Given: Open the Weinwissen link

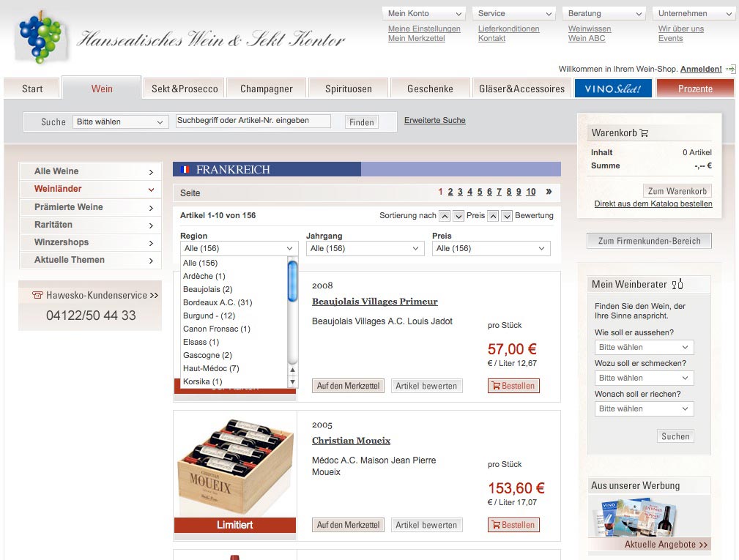Looking at the screenshot, I should pyautogui.click(x=590, y=29).
